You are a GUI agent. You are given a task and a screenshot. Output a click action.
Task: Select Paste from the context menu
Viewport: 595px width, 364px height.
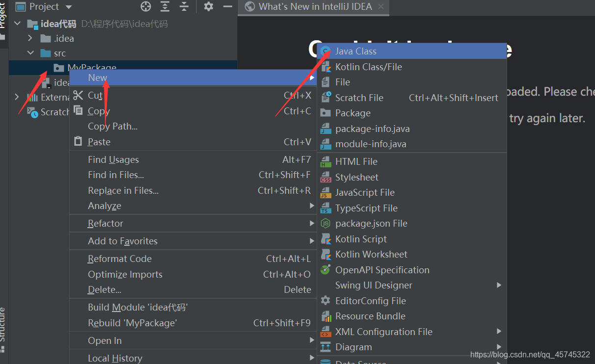[x=193, y=142]
